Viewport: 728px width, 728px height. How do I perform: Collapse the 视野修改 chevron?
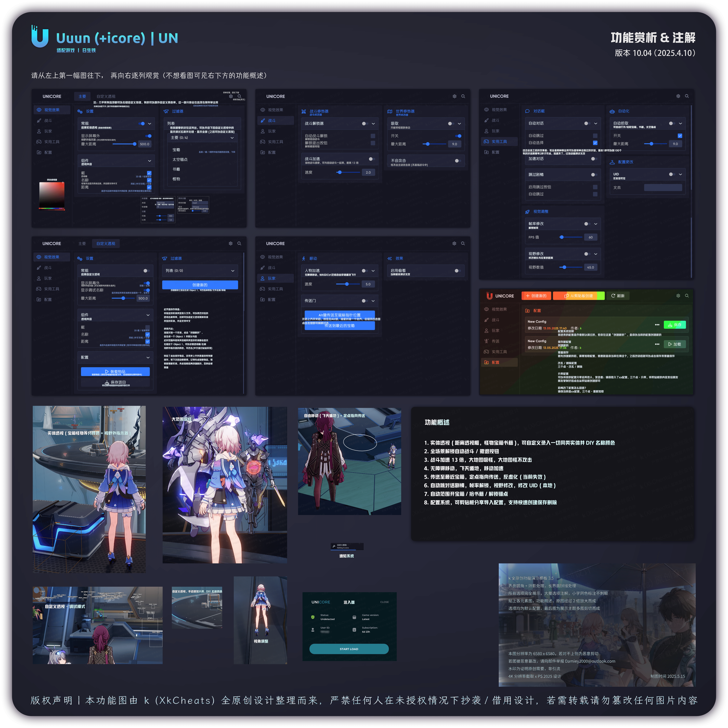pyautogui.click(x=596, y=254)
